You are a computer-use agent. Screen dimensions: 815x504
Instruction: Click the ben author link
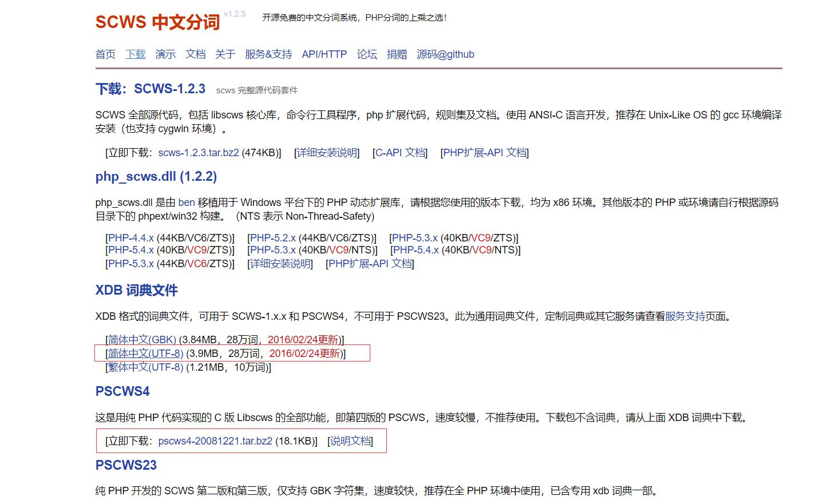click(187, 203)
